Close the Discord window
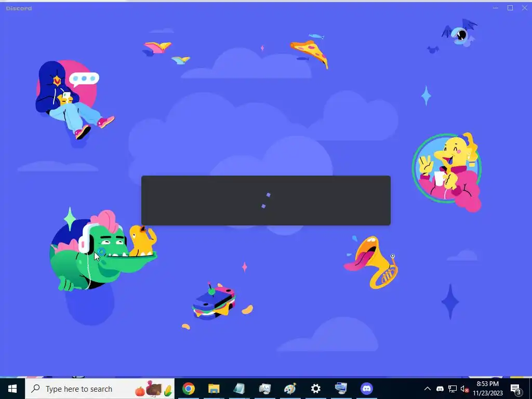 click(x=524, y=8)
